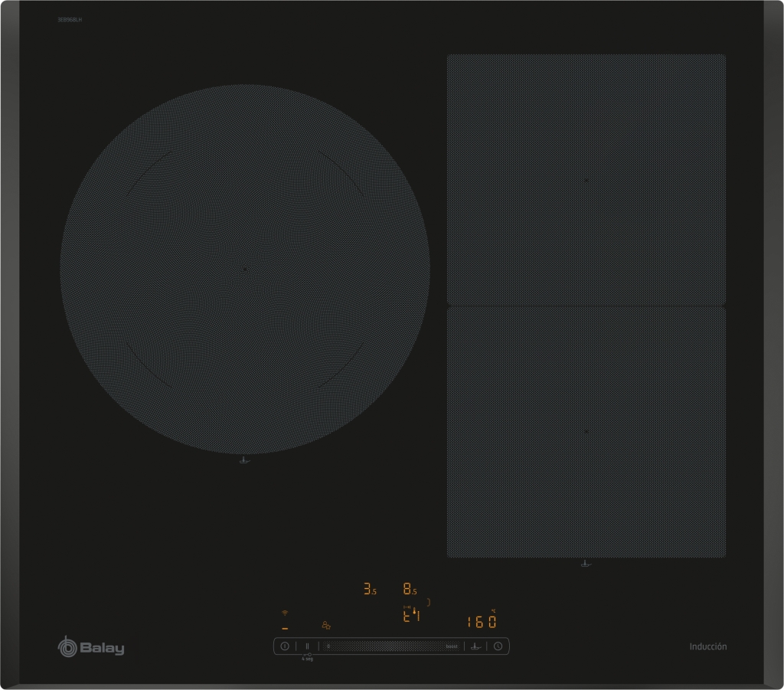Tap the pause symbol with key lock
Image resolution: width=784 pixels, height=690 pixels.
pyautogui.click(x=307, y=646)
